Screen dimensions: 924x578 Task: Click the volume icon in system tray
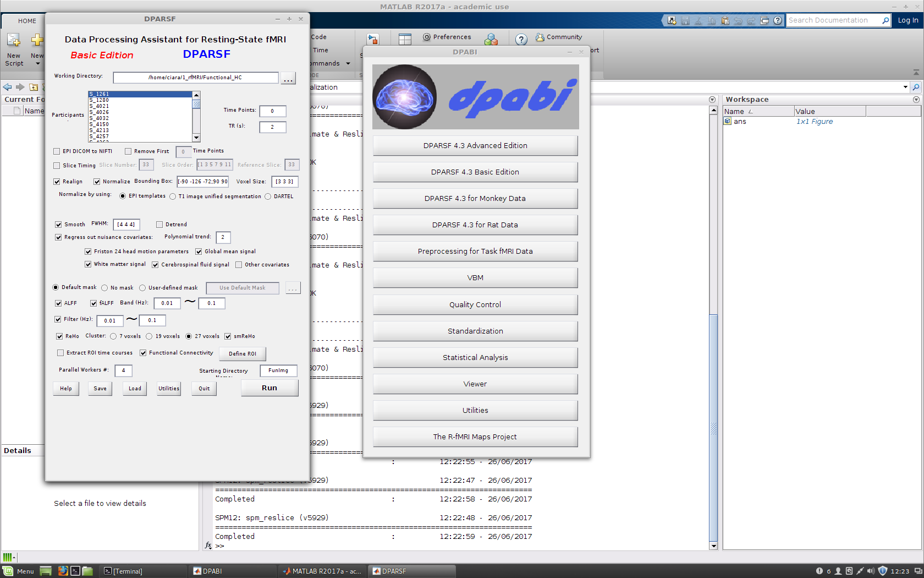(871, 571)
